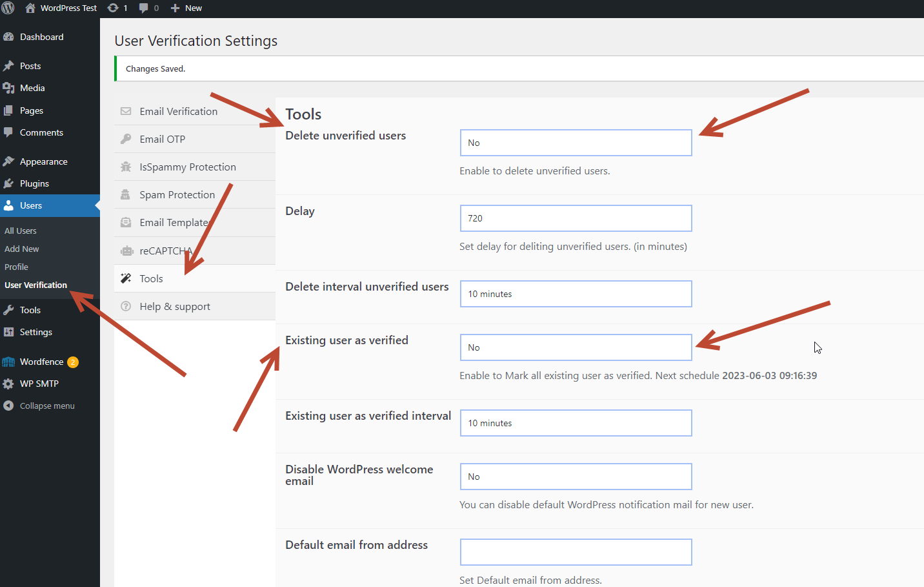Click the question mark Help & support icon

[x=126, y=306]
